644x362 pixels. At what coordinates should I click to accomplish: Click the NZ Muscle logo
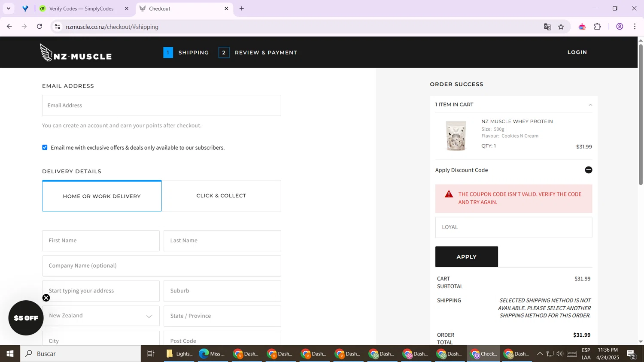(x=76, y=52)
